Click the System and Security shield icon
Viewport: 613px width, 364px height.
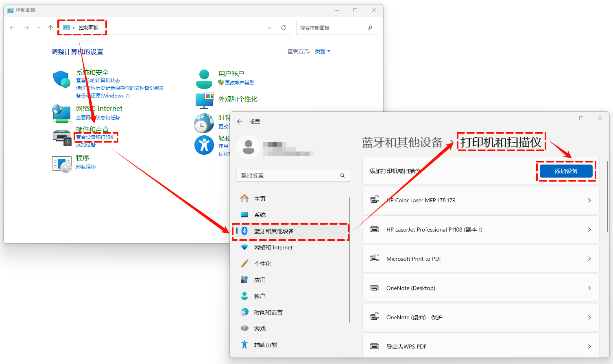(61, 79)
